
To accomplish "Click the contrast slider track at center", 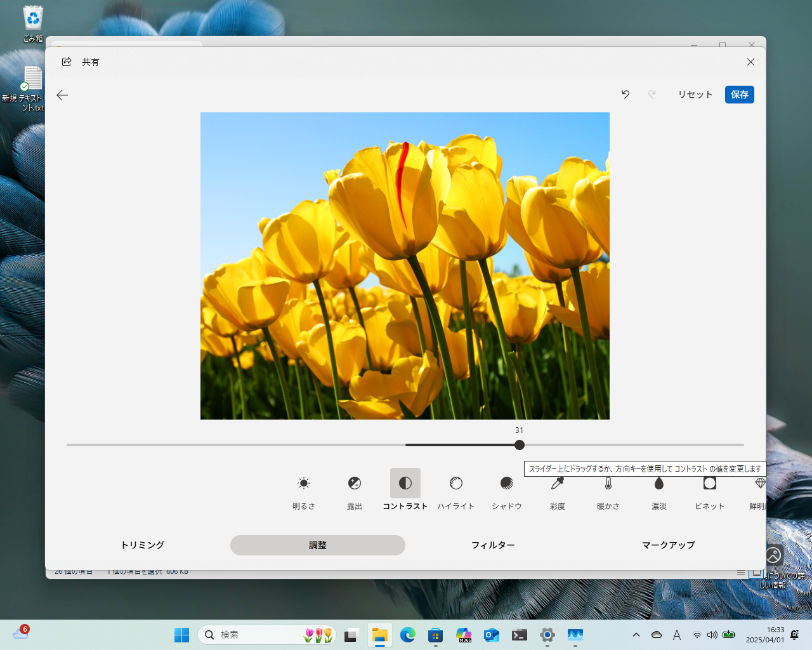I will click(405, 445).
